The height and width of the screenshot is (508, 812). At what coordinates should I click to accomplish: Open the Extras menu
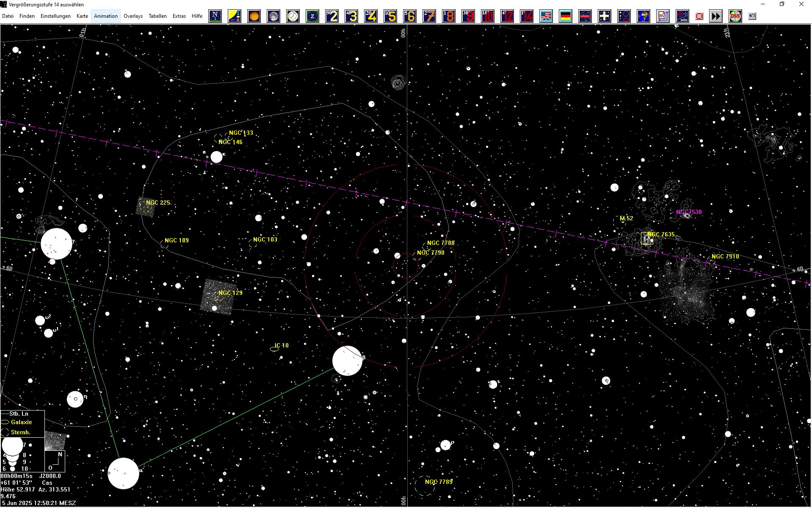tap(180, 16)
